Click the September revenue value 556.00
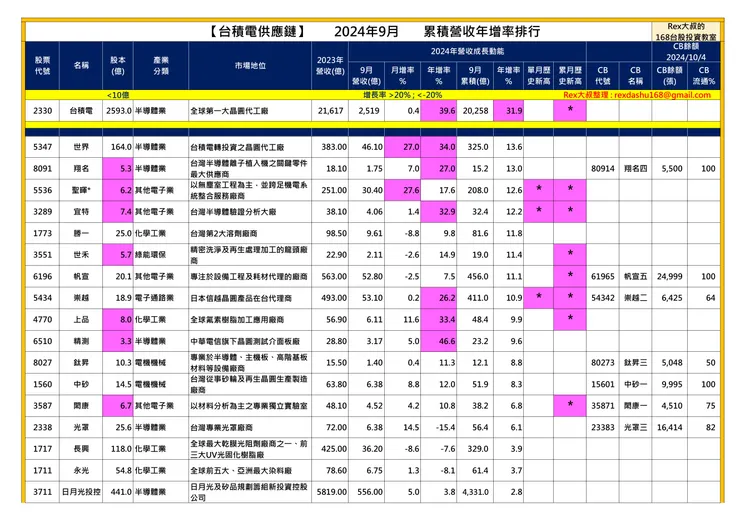 (370, 492)
